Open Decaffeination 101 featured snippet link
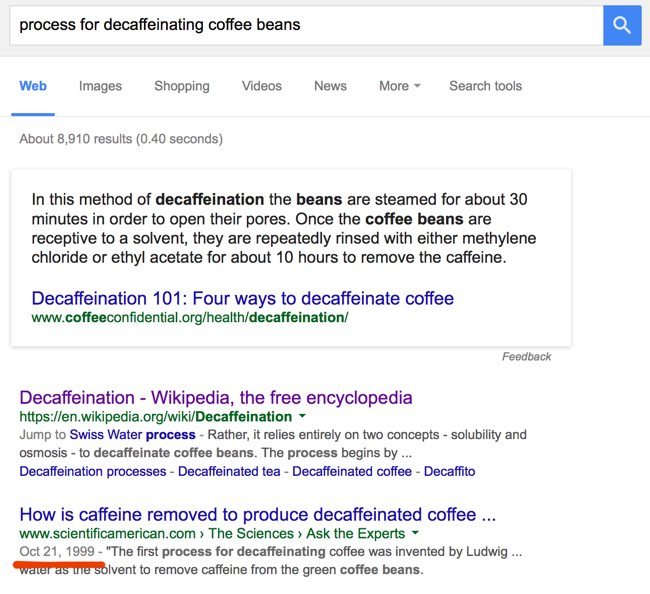Screen dimensions: 650x594 [243, 298]
